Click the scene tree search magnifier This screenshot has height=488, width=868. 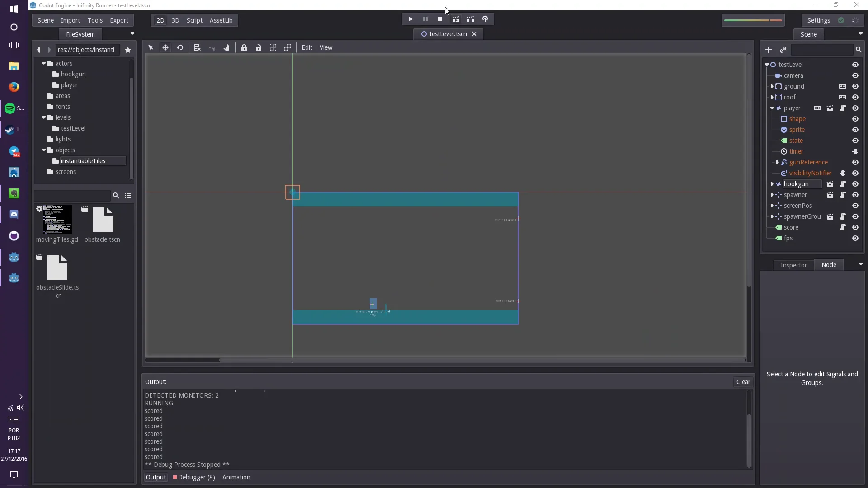[859, 50]
